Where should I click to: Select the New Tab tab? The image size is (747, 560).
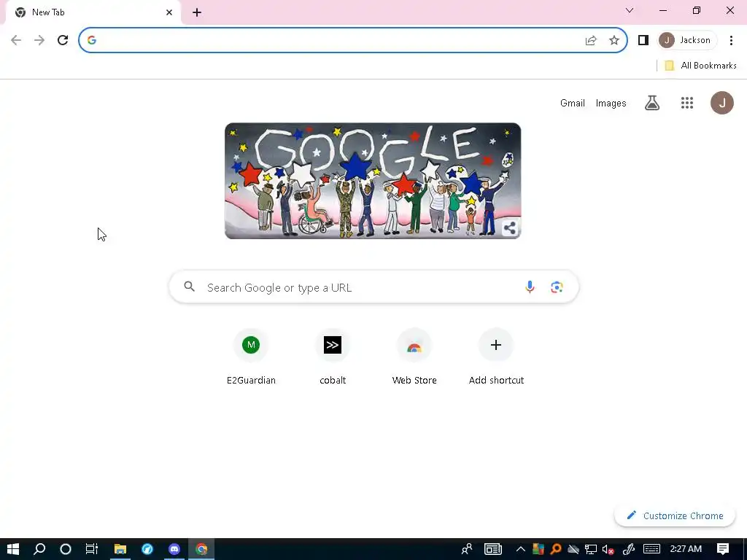(93, 12)
